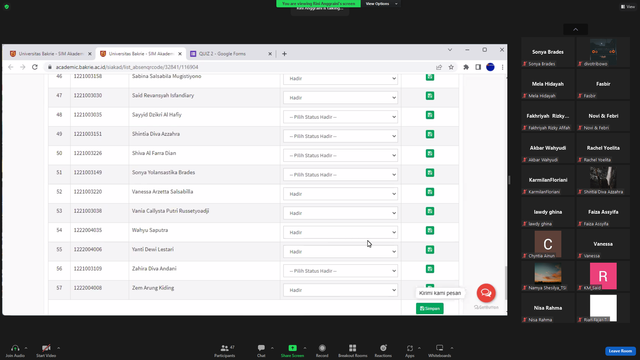This screenshot has height=360, width=640.
Task: Click save icon for Sayyid Dzikri Al Hafiy row
Action: tap(430, 115)
